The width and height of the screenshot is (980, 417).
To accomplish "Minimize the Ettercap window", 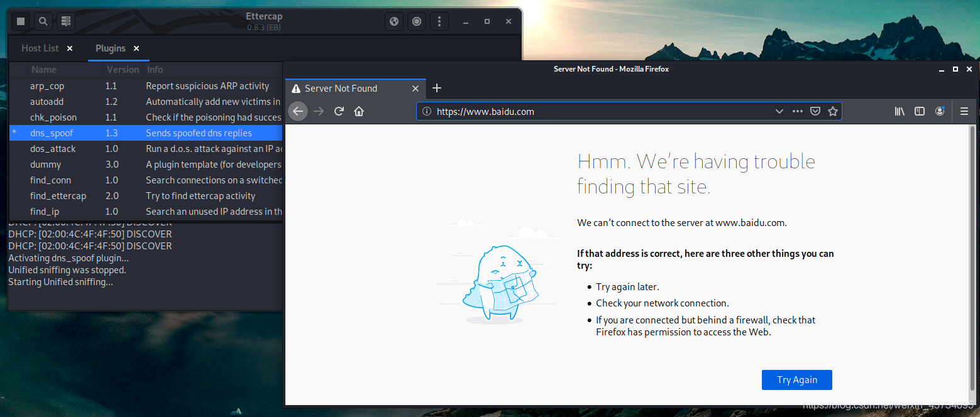I will (466, 21).
